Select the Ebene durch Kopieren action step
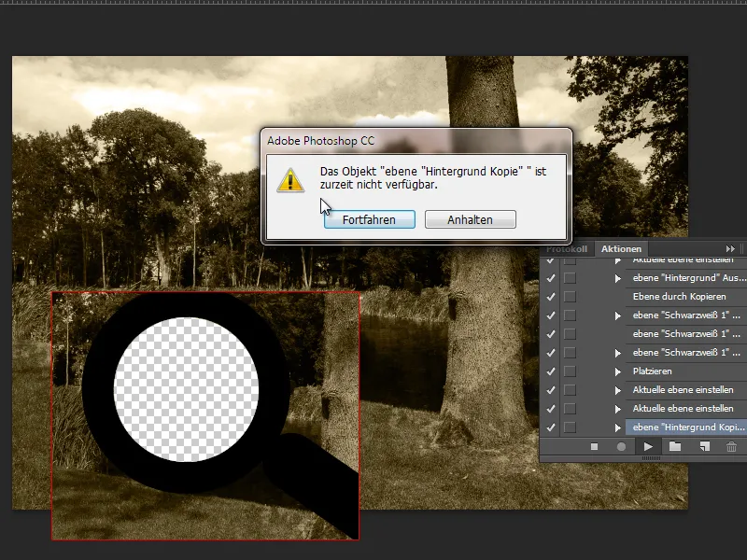Image resolution: width=747 pixels, height=560 pixels. [686, 297]
